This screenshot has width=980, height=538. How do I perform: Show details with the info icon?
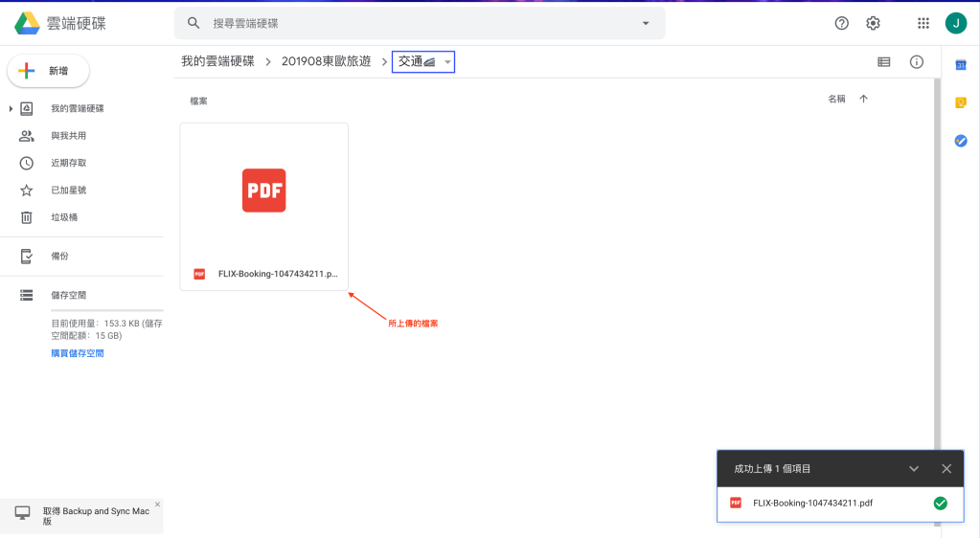917,62
